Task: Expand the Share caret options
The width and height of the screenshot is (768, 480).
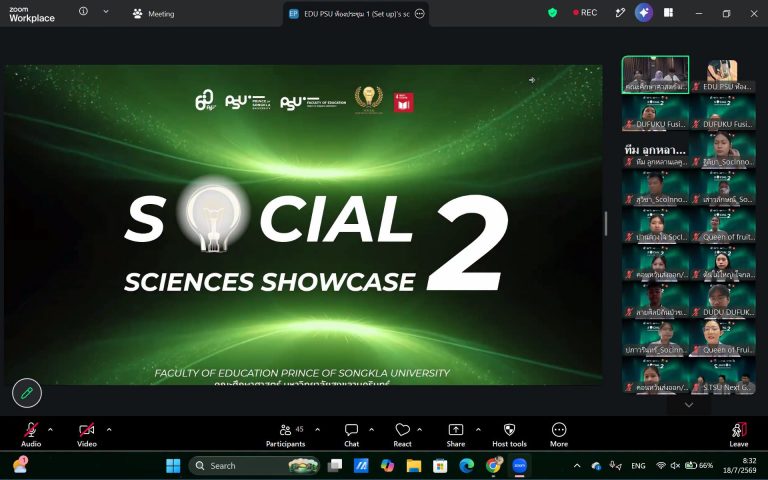Action: point(478,430)
